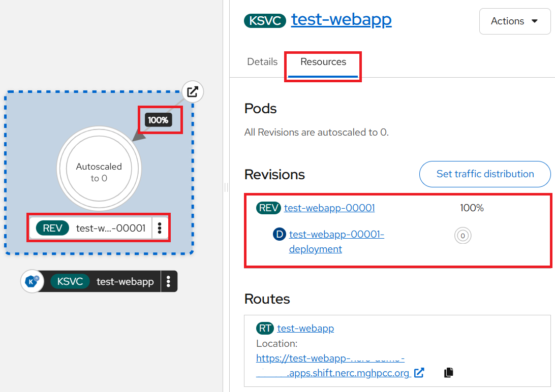555x392 pixels.
Task: Switch to the Details tab
Action: [262, 62]
